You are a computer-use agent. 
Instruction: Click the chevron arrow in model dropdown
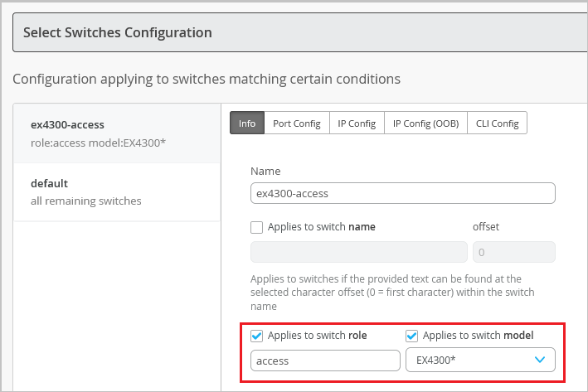click(x=540, y=360)
